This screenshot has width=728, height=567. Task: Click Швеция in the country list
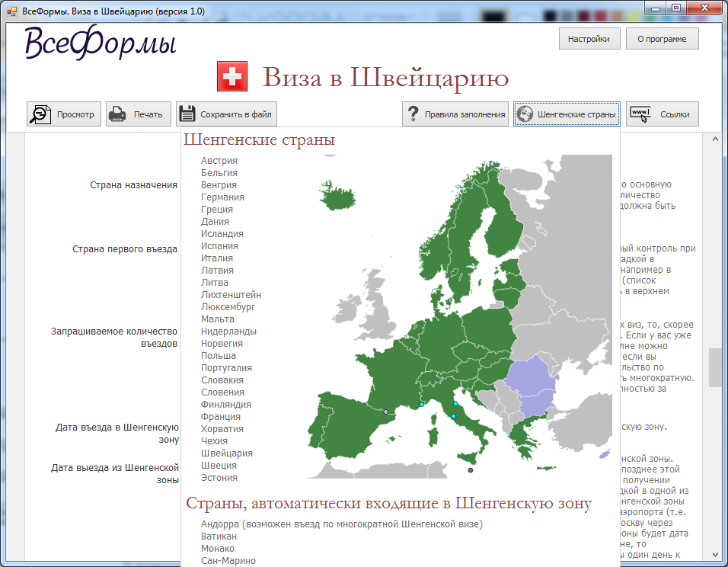tap(219, 465)
